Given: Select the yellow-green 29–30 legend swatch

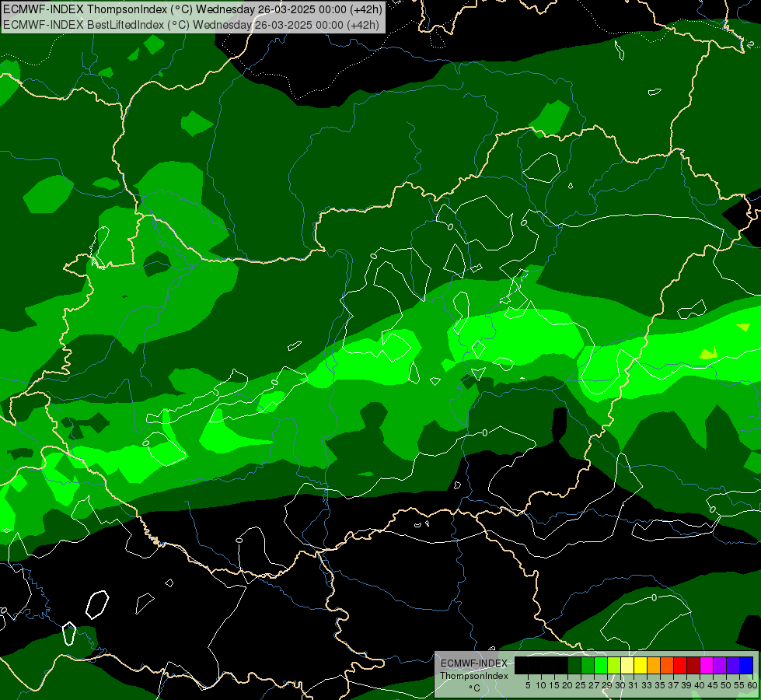Looking at the screenshot, I should coord(614,665).
